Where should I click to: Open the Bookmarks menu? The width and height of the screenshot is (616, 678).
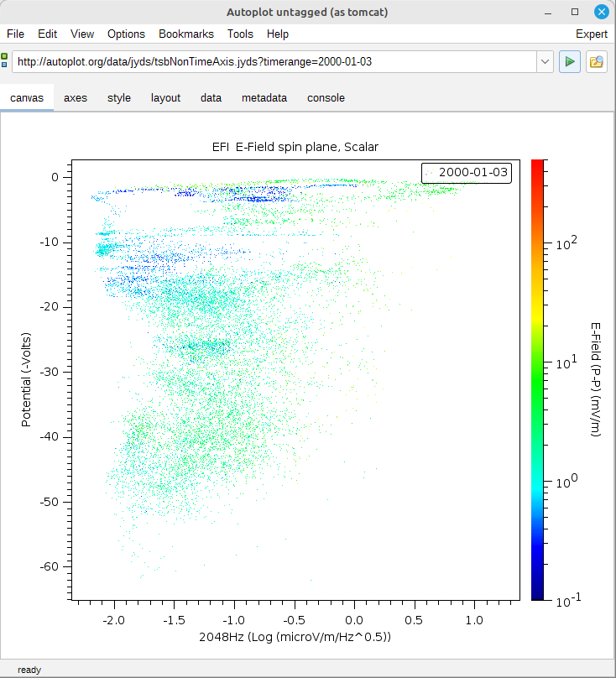coord(186,34)
